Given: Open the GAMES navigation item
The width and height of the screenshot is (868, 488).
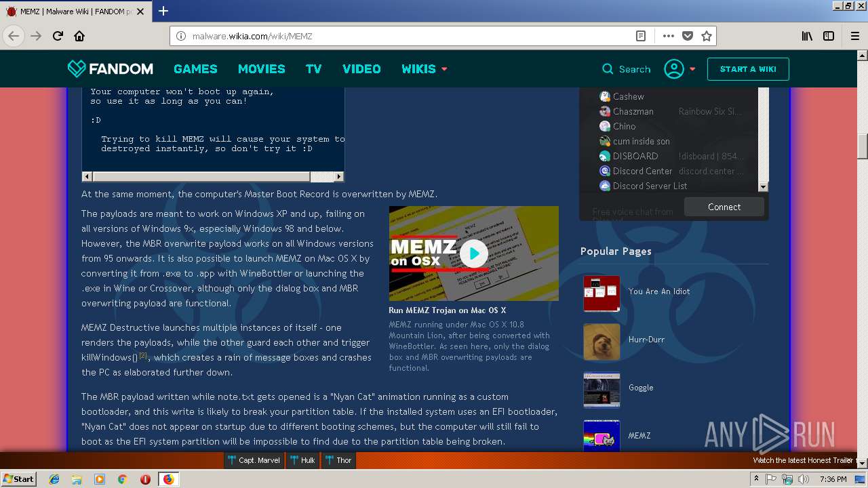Looking at the screenshot, I should click(195, 68).
